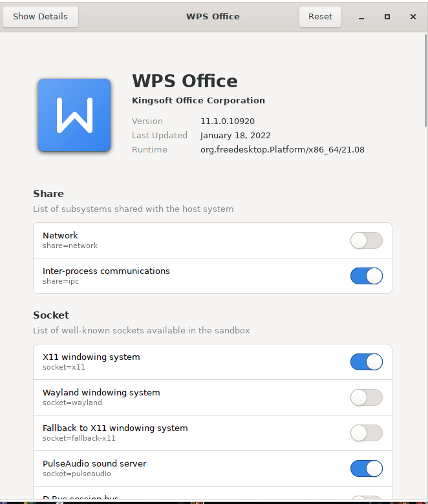Screen dimensions: 428x504
Task: Disable Inter-process communications toggle
Action: (x=367, y=276)
